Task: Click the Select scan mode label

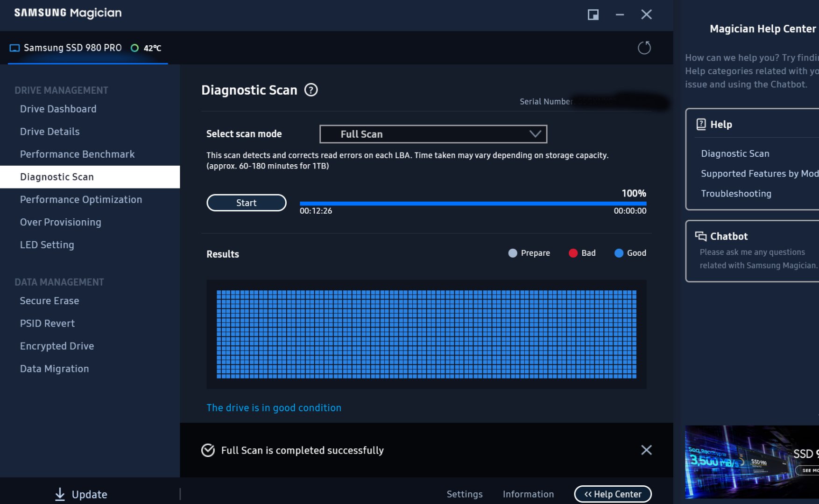Action: 244,134
